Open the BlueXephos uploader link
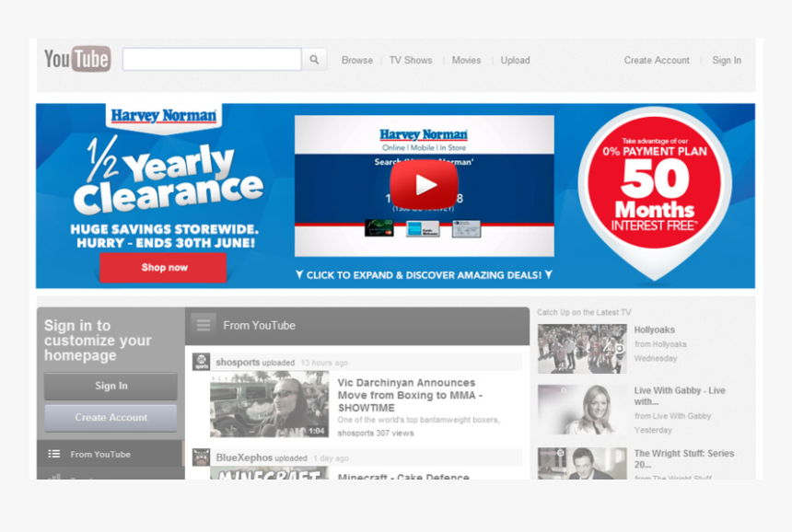792x532 pixels. pos(244,457)
